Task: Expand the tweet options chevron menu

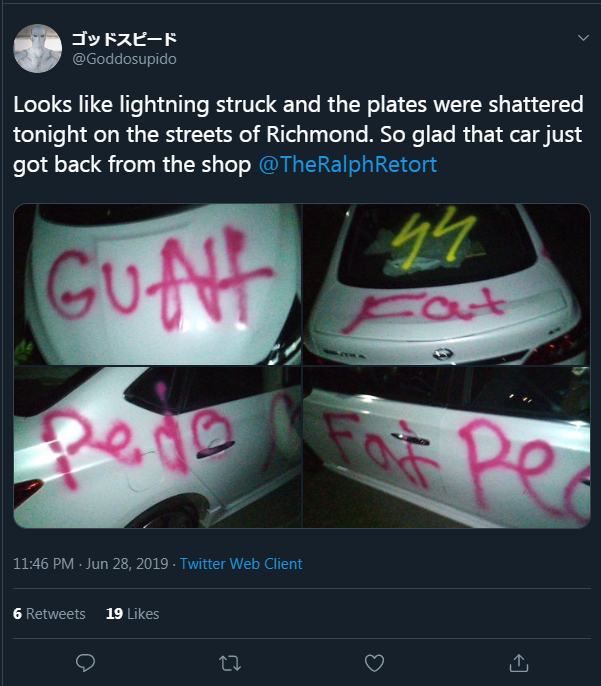Action: [583, 38]
